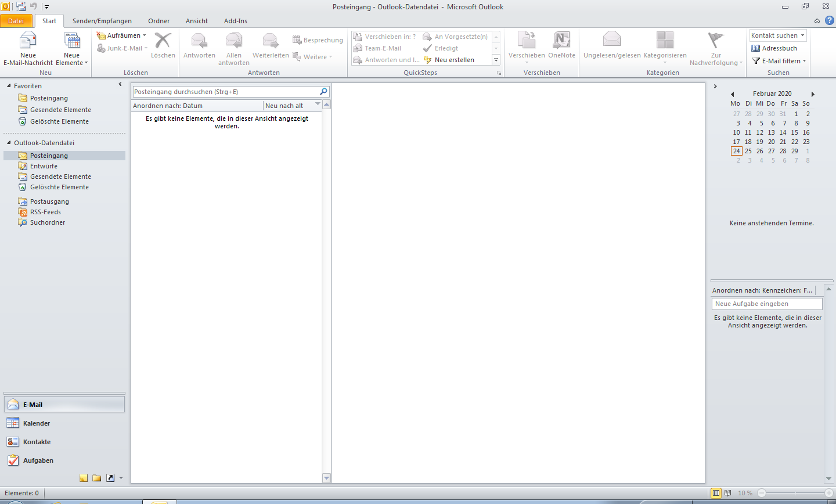Switch to the Ansicht tab
The height and width of the screenshot is (504, 836).
(x=197, y=21)
